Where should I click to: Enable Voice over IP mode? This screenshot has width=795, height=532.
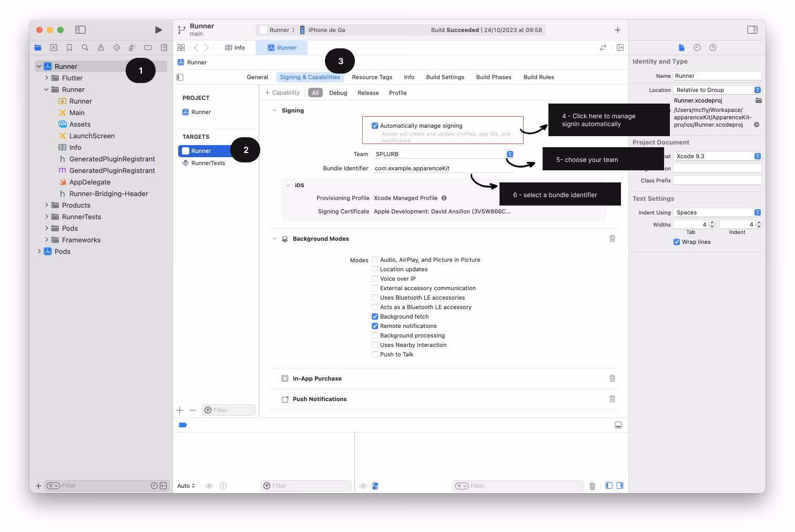375,279
